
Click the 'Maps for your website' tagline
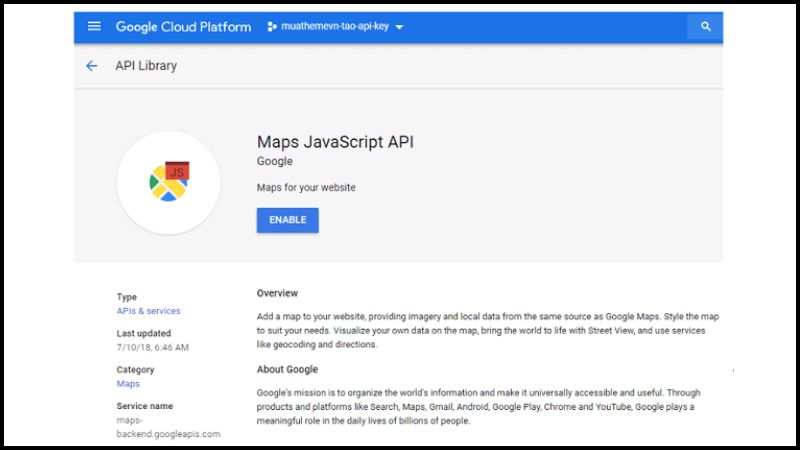pos(306,187)
